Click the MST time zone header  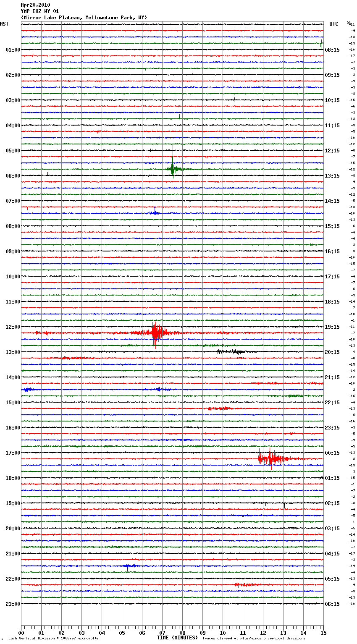pyautogui.click(x=4, y=24)
